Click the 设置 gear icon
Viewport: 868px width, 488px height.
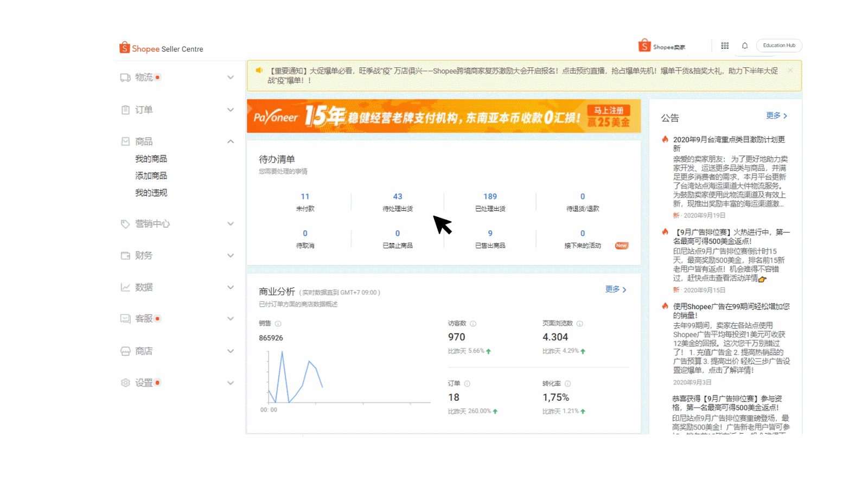pyautogui.click(x=125, y=383)
